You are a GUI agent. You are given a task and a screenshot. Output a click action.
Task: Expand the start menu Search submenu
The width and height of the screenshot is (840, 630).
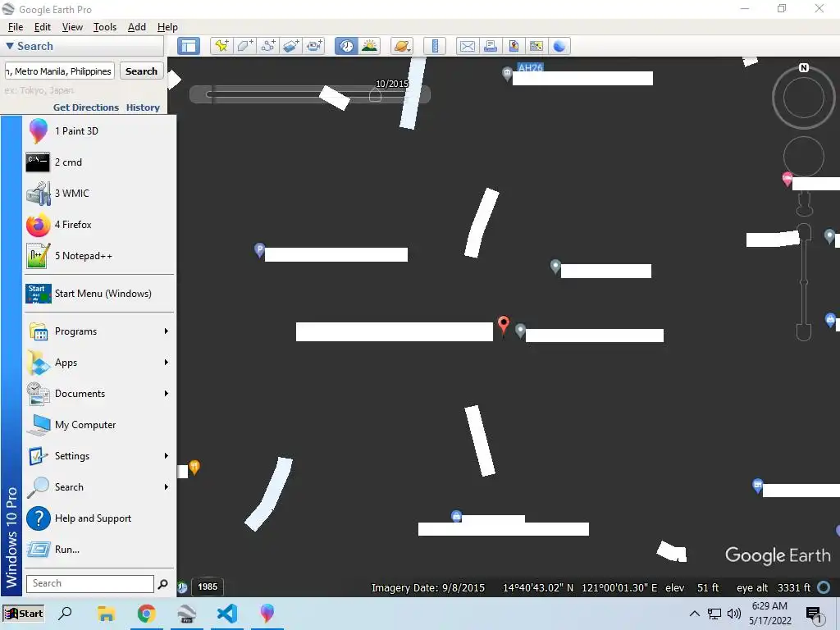point(99,487)
